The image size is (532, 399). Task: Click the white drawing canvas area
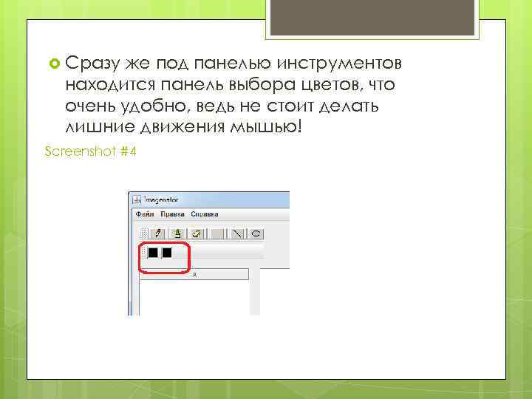point(194,298)
